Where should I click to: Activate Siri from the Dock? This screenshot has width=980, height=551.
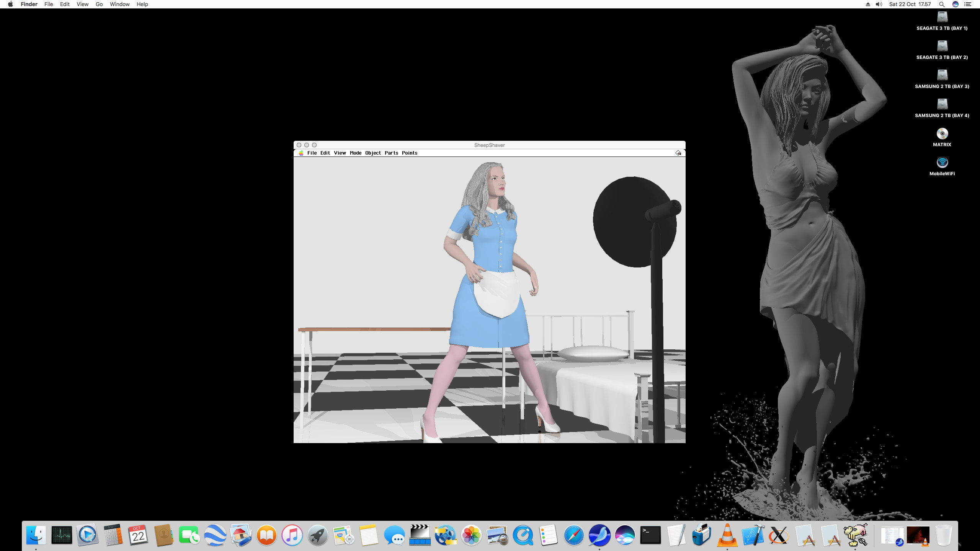625,535
